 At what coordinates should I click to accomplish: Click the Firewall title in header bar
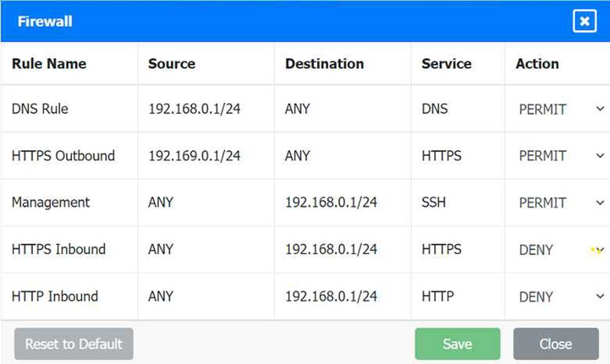[44, 21]
